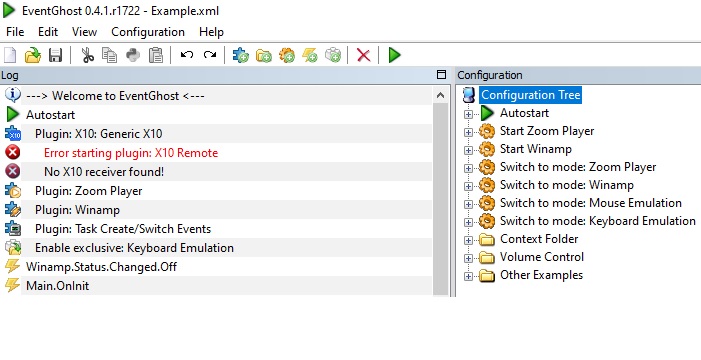Open the View menu
Screen dimensions: 701x360
click(84, 32)
